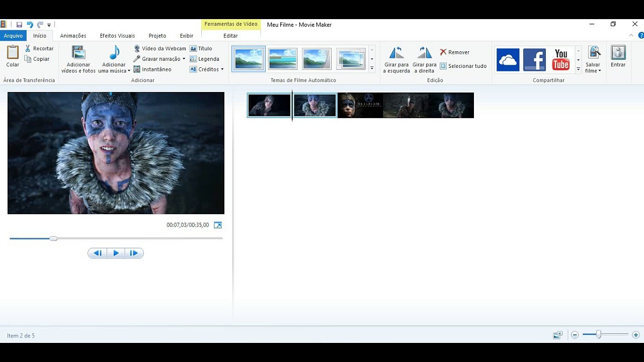Screen dimensions: 644x362
Task: View the preview in full screen
Action: [218, 225]
